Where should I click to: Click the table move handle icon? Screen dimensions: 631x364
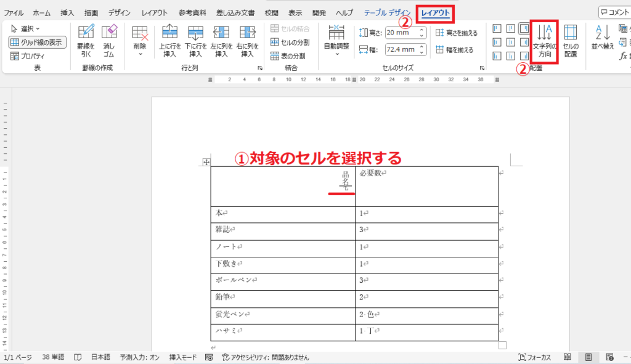[206, 162]
